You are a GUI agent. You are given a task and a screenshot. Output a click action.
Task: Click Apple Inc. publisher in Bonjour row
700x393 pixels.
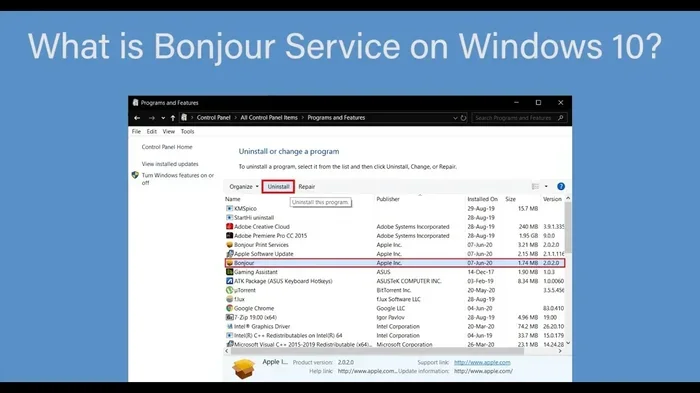pyautogui.click(x=389, y=263)
